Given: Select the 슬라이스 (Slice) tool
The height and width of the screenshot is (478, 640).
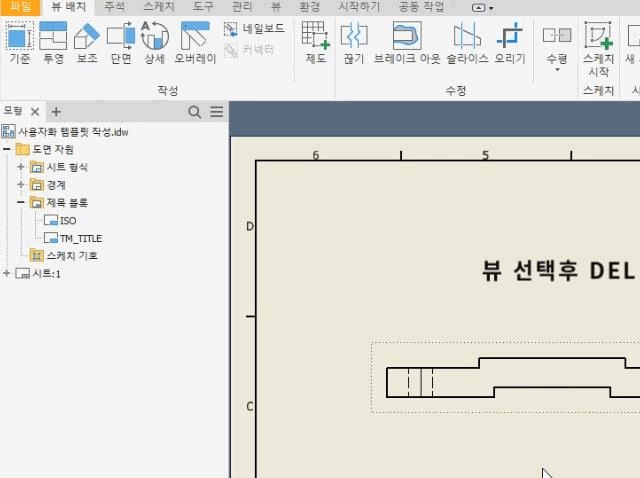Looking at the screenshot, I should [x=467, y=43].
